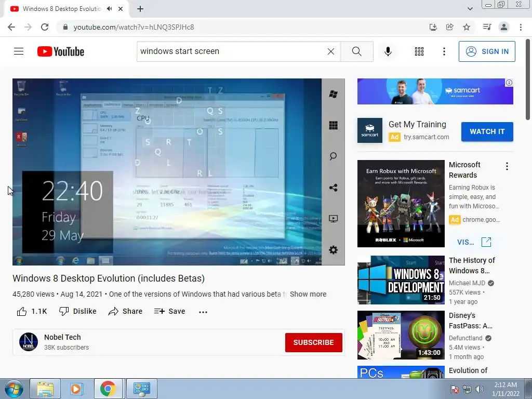Switch to Chrome on the taskbar
The width and height of the screenshot is (532, 399).
pyautogui.click(x=108, y=389)
